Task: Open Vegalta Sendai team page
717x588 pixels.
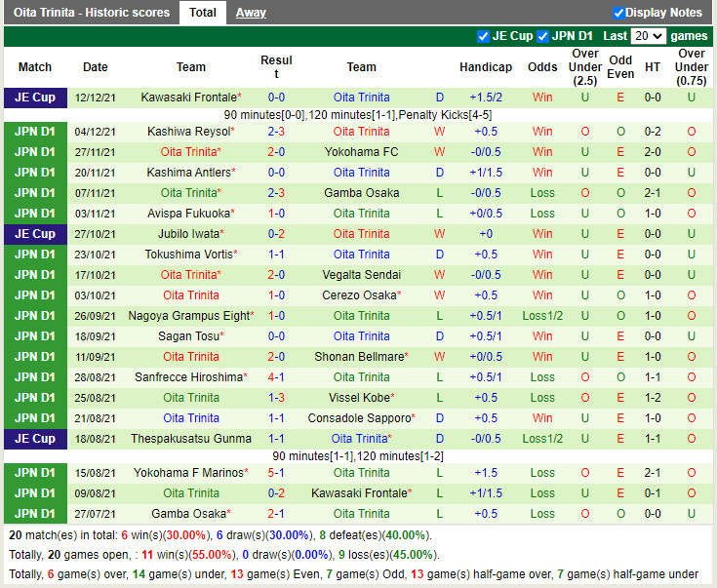Action: 361,275
